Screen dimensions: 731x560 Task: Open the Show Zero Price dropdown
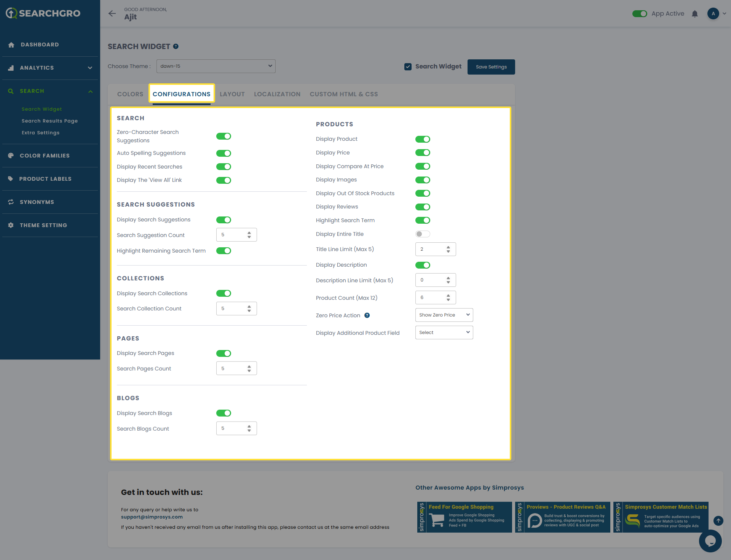coord(444,315)
